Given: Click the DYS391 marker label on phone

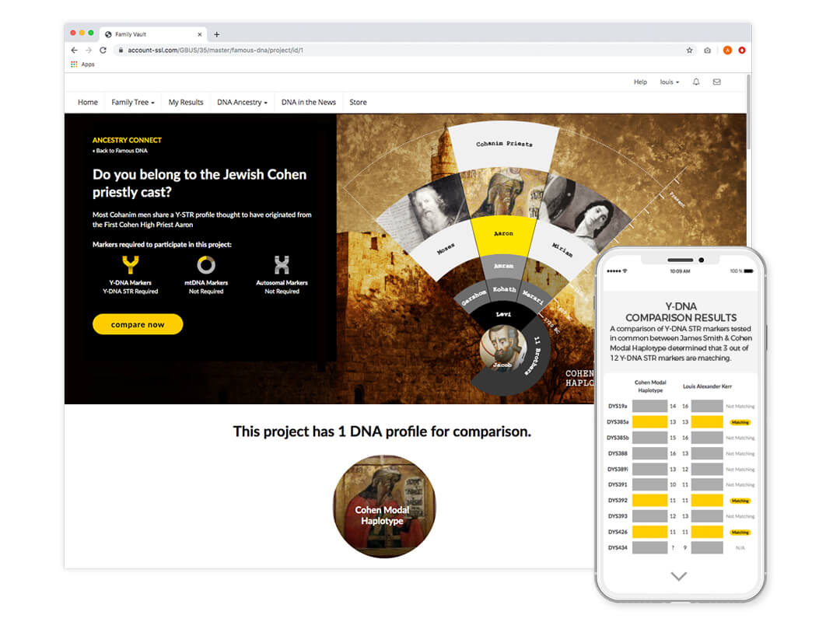Looking at the screenshot, I should click(618, 485).
